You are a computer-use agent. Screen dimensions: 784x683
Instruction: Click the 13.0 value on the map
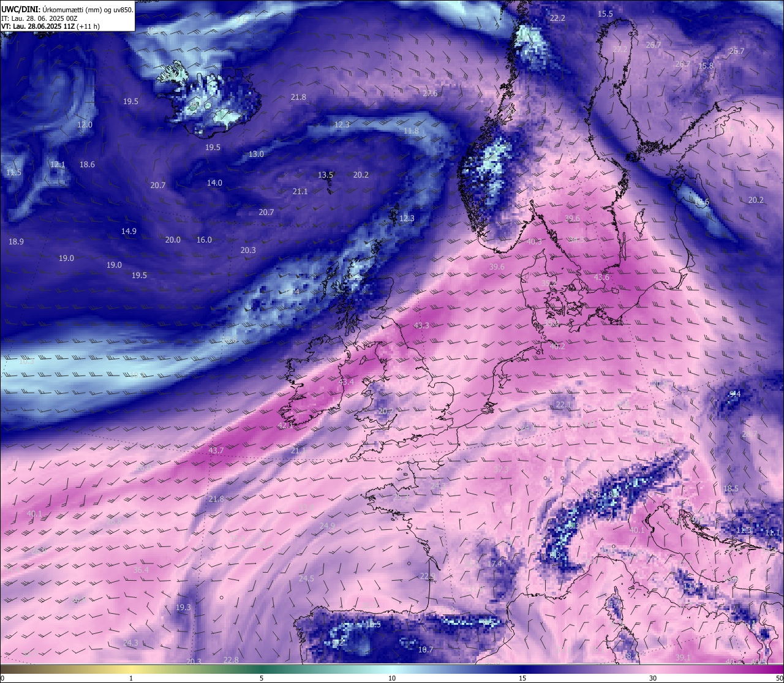point(256,154)
